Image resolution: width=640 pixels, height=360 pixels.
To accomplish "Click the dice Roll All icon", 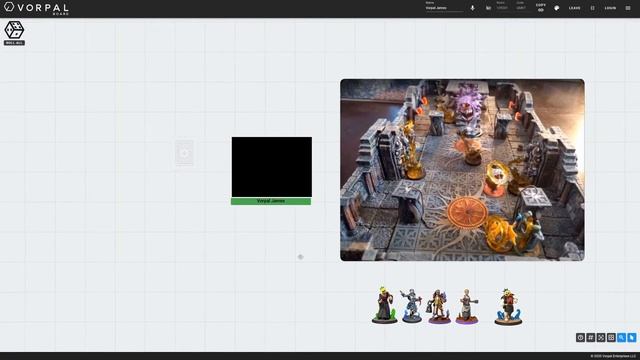I will coord(14,30).
